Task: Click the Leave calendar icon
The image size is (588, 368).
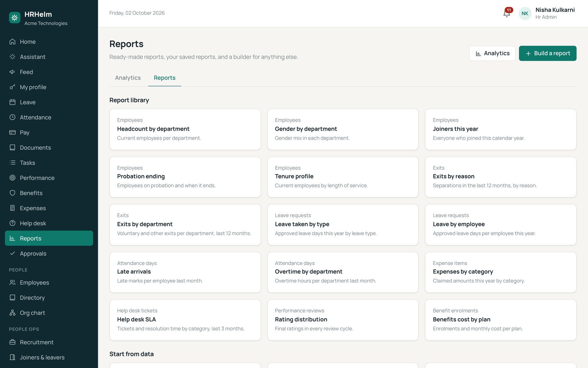Action: pos(12,102)
